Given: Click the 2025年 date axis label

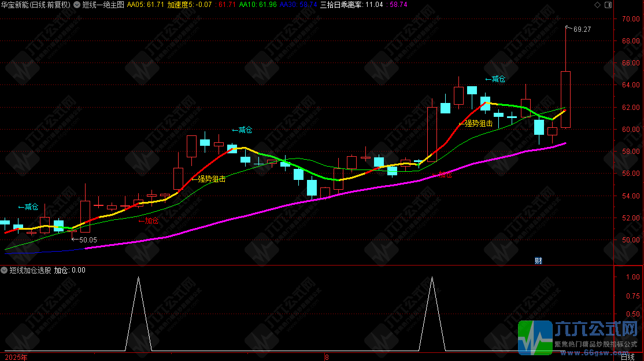Looking at the screenshot, I should pyautogui.click(x=16, y=358).
